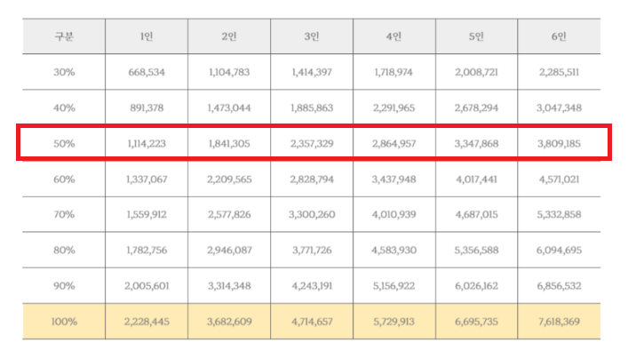
Task: Select the 40% row label
Action: (x=64, y=108)
